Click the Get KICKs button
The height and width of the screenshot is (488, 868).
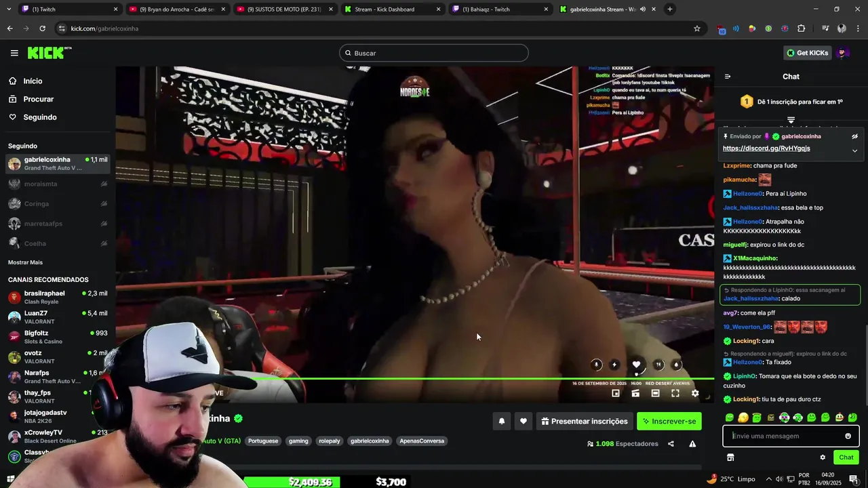[x=807, y=53]
